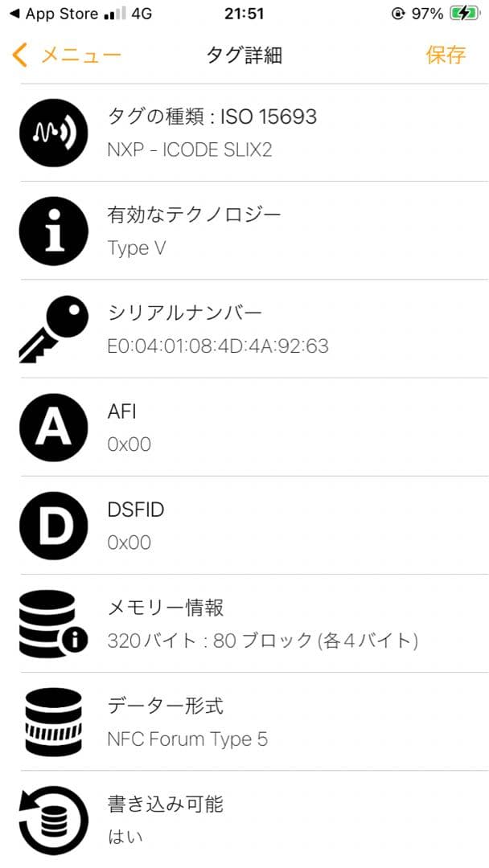This screenshot has width=489, height=868.
Task: Go back using the orange chevron arrow
Action: 20,55
